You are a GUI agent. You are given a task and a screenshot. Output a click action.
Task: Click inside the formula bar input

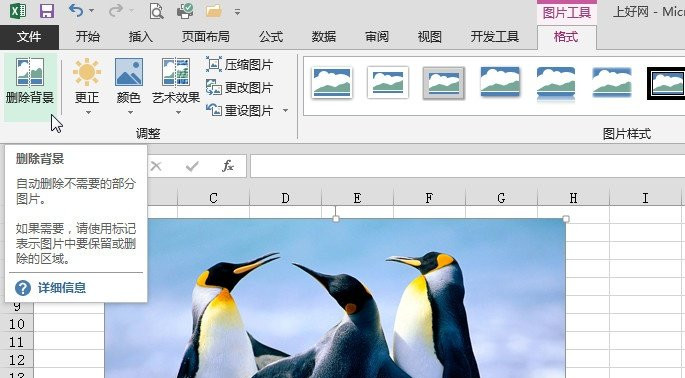click(x=467, y=166)
